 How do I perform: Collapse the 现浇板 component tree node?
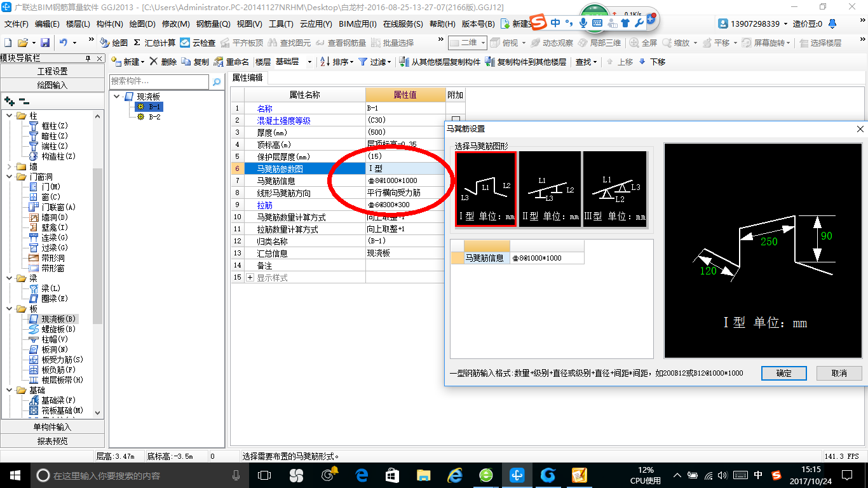click(117, 97)
